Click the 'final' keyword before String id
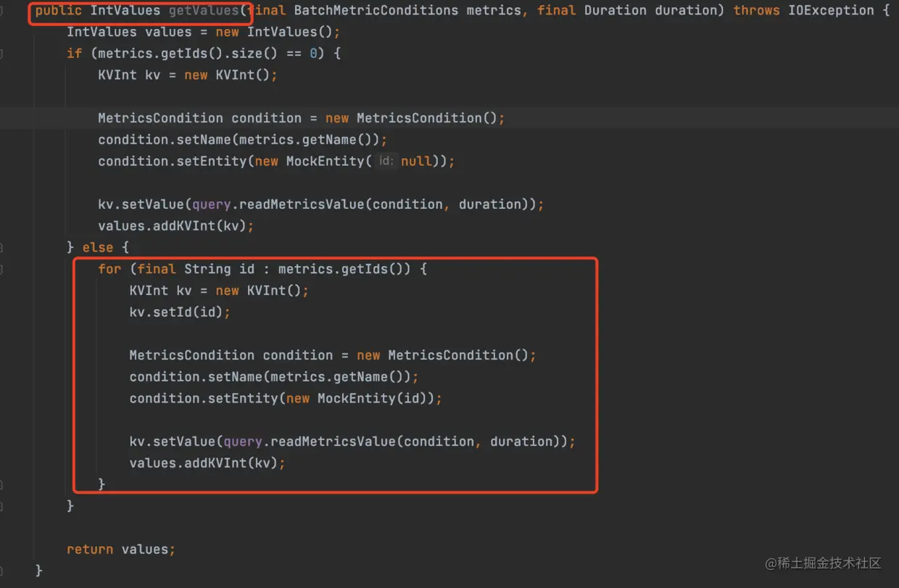This screenshot has height=588, width=899. (157, 269)
